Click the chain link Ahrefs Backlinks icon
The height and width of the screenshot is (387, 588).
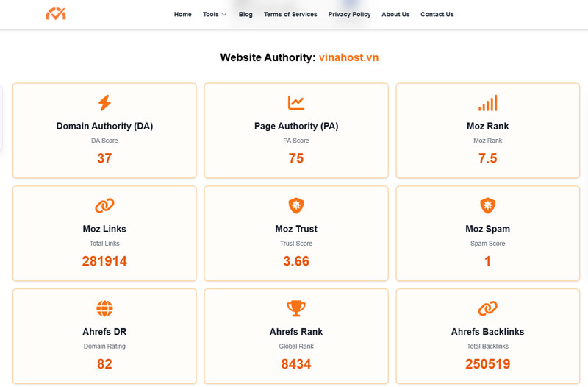point(488,308)
